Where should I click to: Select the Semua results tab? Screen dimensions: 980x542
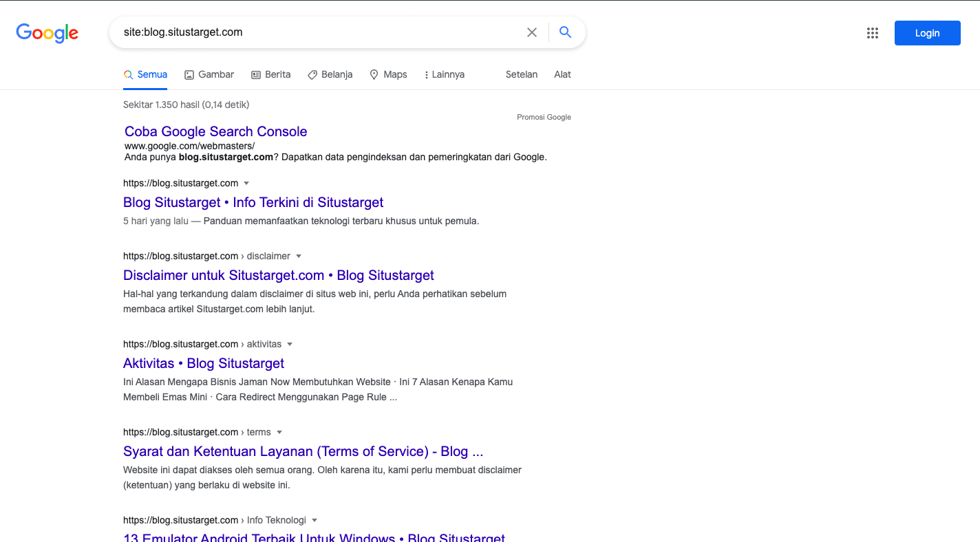[x=145, y=74]
